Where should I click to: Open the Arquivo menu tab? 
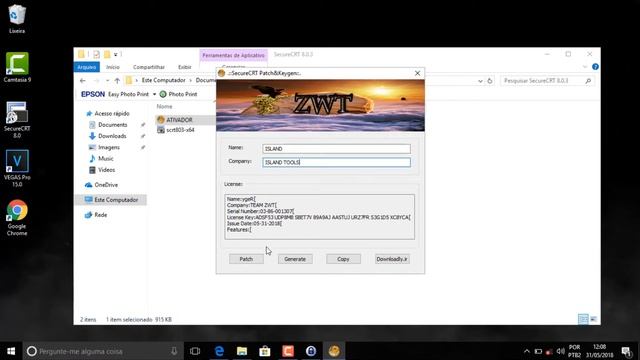tap(87, 67)
